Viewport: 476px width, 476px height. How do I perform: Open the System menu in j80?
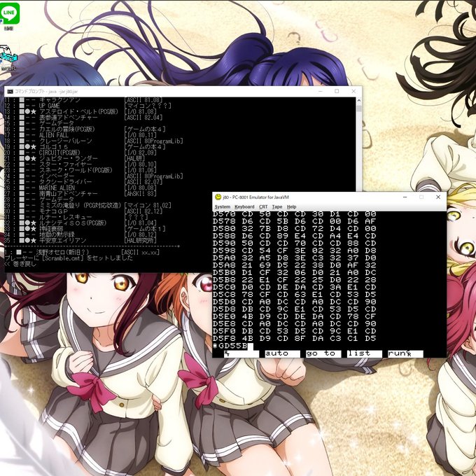(x=223, y=206)
